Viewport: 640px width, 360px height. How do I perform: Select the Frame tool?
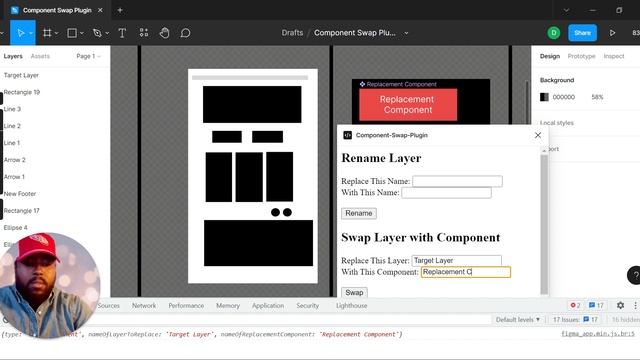(x=47, y=33)
